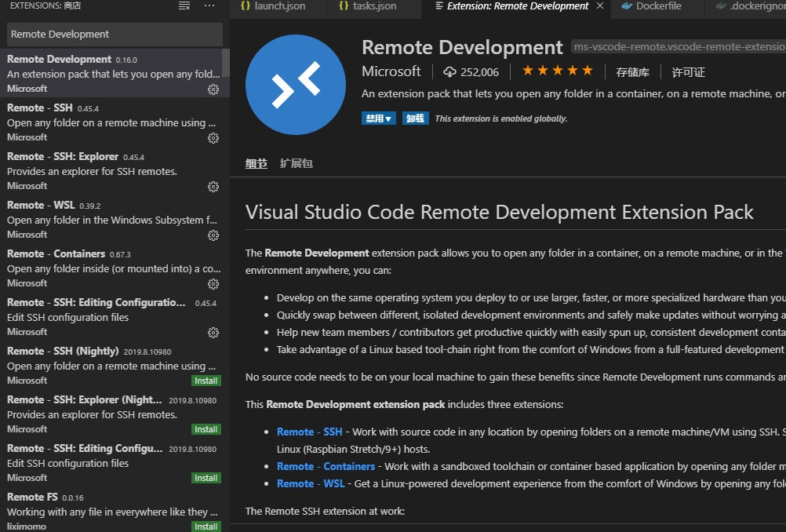Screen dimensions: 786x532
Task: Click the Remote Development extension logo
Action: pyautogui.click(x=296, y=84)
